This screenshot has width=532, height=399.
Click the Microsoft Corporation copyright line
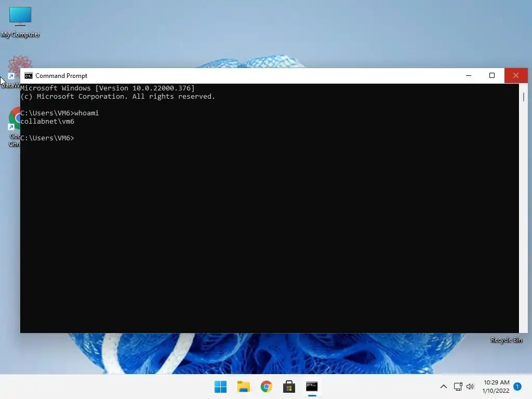[x=118, y=96]
